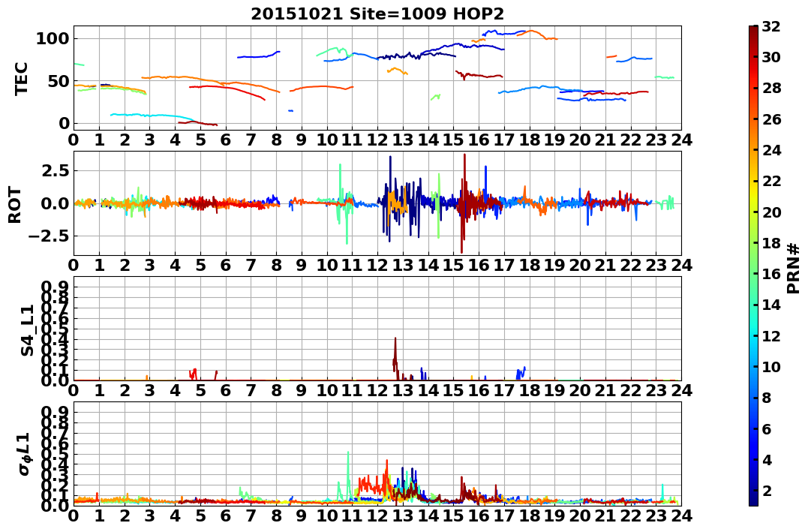The image size is (808, 532).
Task: Click hour 20 on the S4_L1 panel x-axis
Action: [580, 390]
